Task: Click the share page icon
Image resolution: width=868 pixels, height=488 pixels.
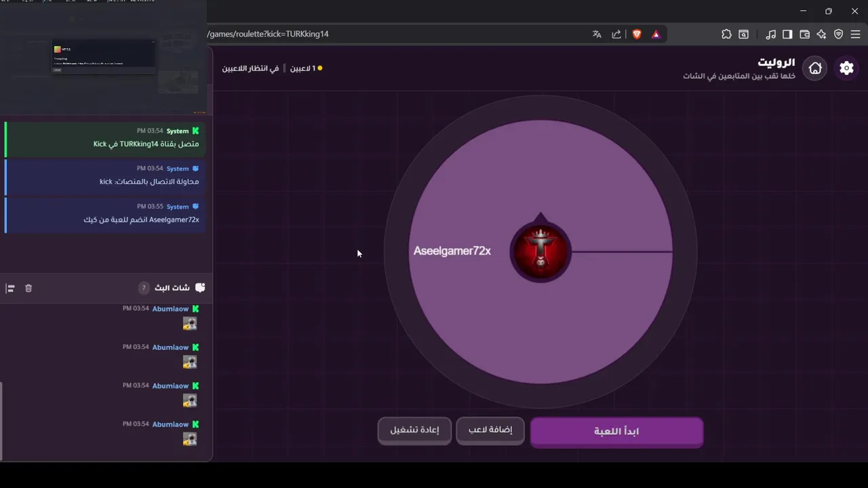Action: click(616, 34)
